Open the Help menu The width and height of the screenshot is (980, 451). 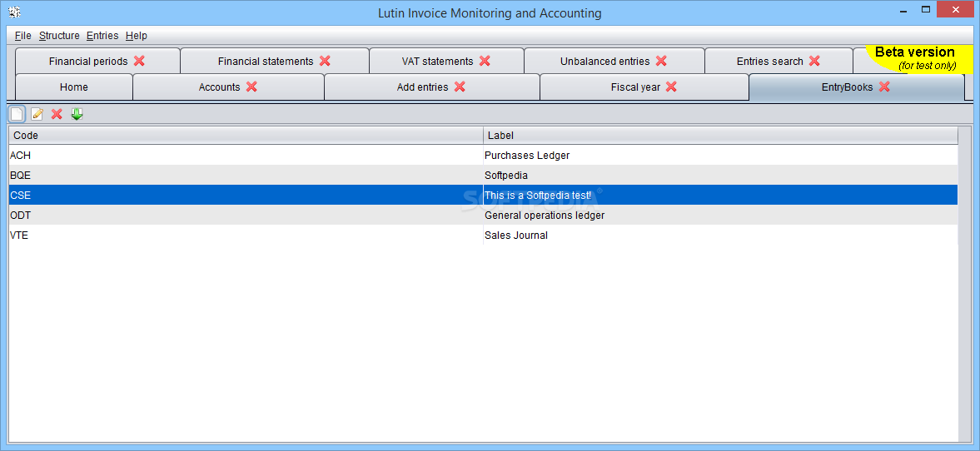137,36
